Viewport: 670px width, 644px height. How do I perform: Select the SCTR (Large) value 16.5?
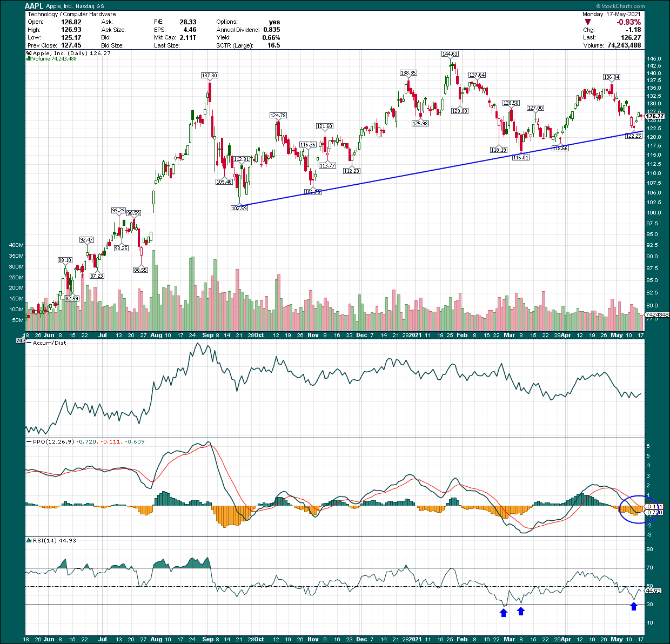point(274,45)
